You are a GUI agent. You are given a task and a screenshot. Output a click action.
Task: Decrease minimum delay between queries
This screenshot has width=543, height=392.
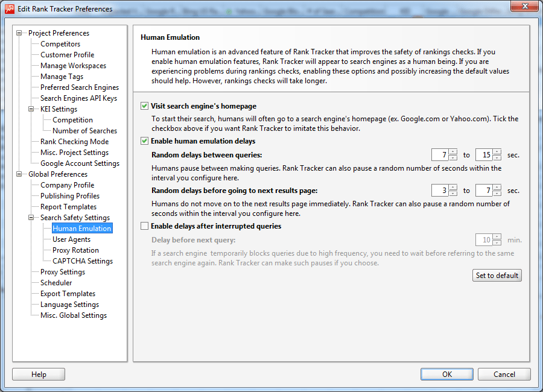[x=453, y=158]
